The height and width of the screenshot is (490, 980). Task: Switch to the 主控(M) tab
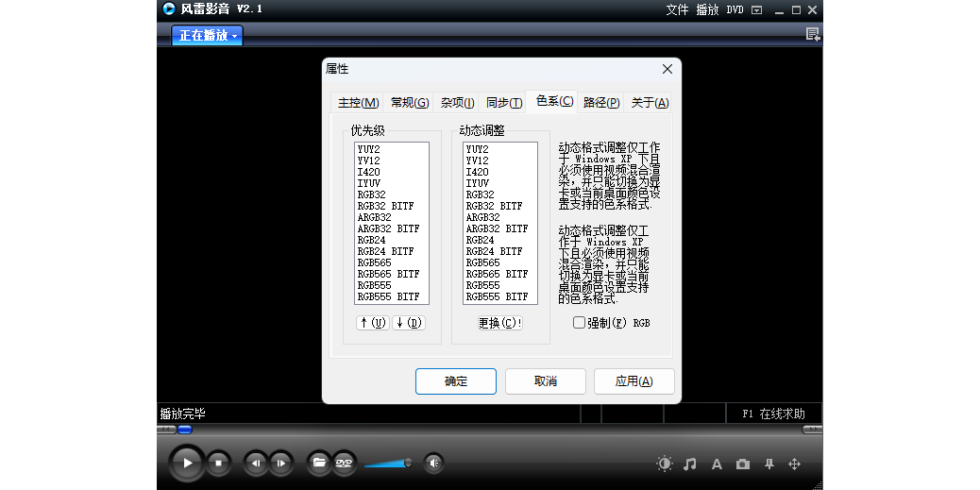[359, 103]
